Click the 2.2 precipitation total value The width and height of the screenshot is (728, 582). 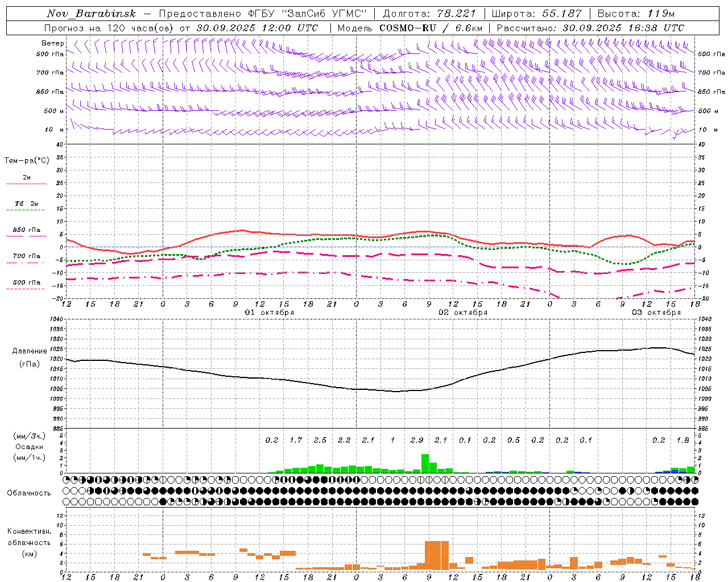pyautogui.click(x=344, y=440)
